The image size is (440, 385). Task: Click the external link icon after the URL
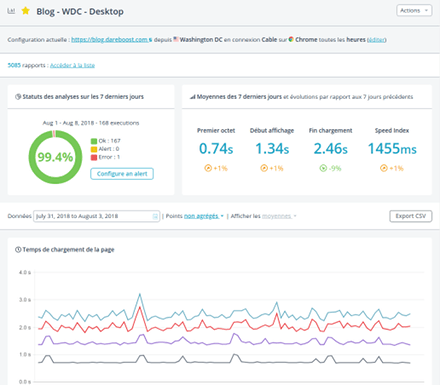151,40
